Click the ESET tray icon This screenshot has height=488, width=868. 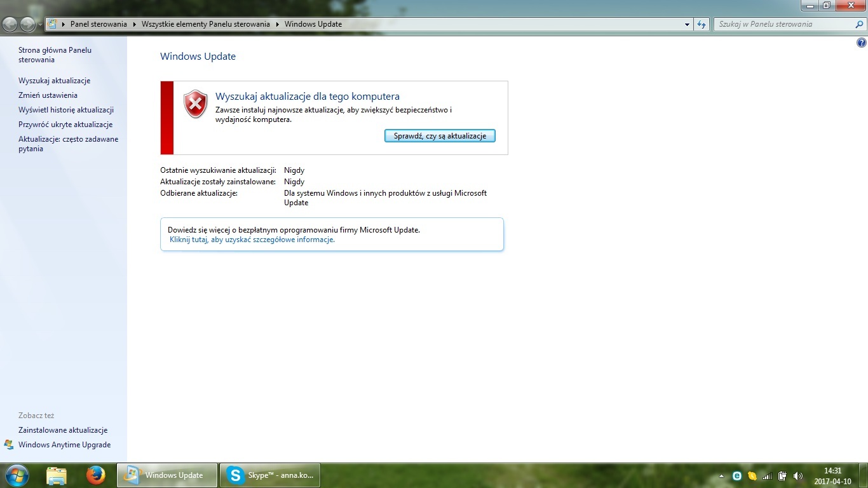coord(737,476)
